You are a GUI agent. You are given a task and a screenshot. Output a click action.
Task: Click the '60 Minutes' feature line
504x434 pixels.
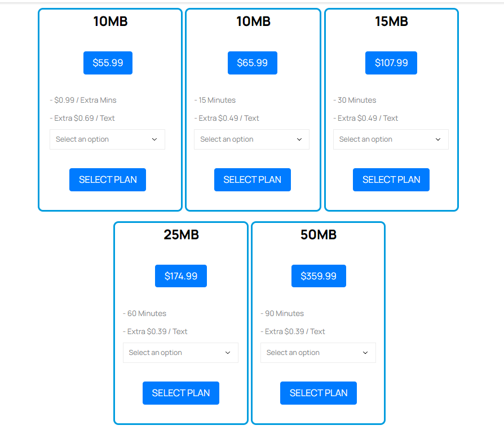[x=147, y=313]
